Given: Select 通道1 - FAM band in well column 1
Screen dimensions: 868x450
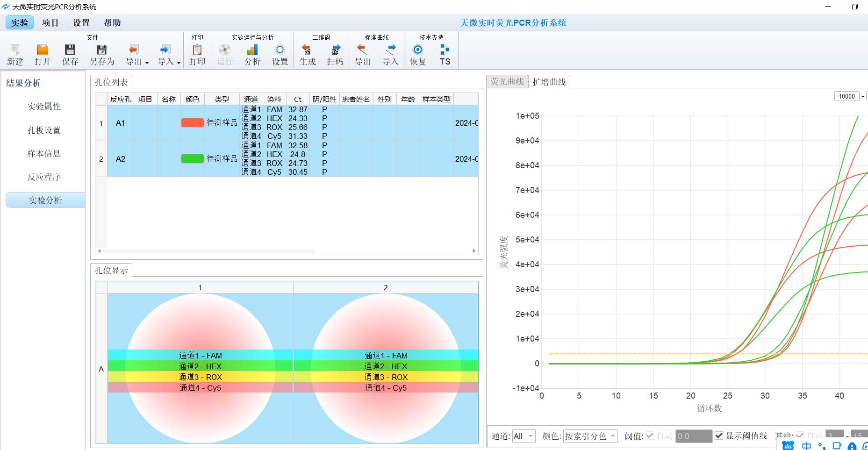Looking at the screenshot, I should (x=200, y=355).
